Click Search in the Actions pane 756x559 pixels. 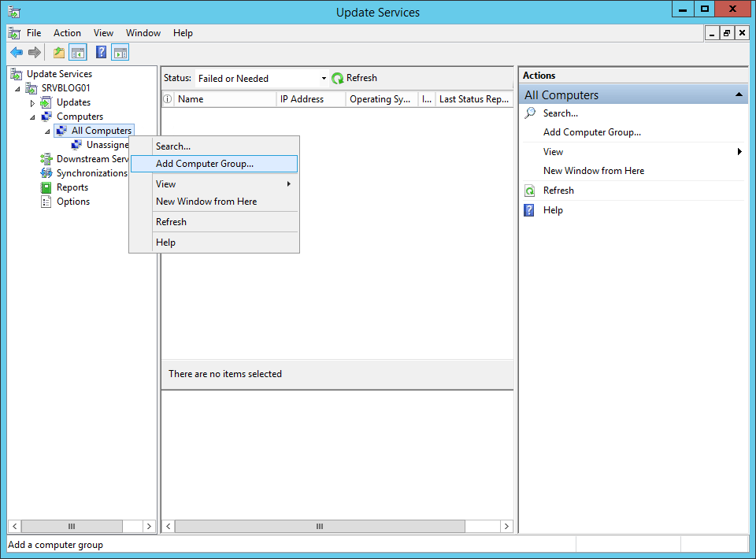tap(559, 113)
